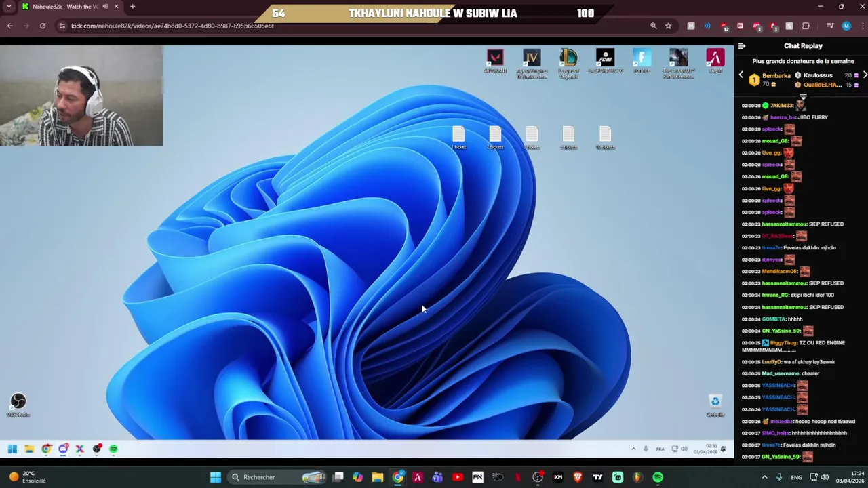Open the VALORANT desktop shortcut
Viewport: 868px width, 488px height.
tap(495, 60)
